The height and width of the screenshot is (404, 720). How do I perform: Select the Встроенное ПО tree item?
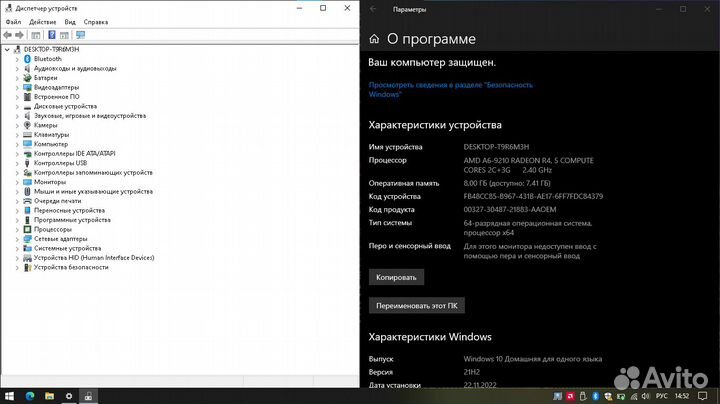coord(56,97)
